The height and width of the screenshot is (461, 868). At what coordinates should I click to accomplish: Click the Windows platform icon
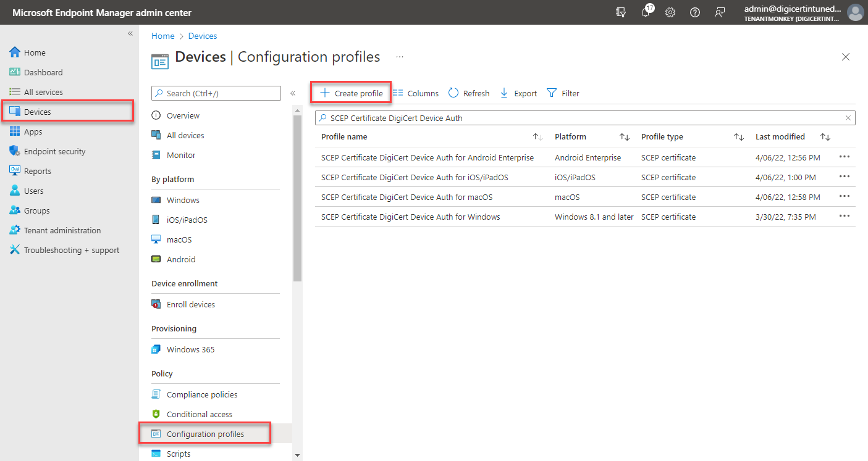point(156,200)
